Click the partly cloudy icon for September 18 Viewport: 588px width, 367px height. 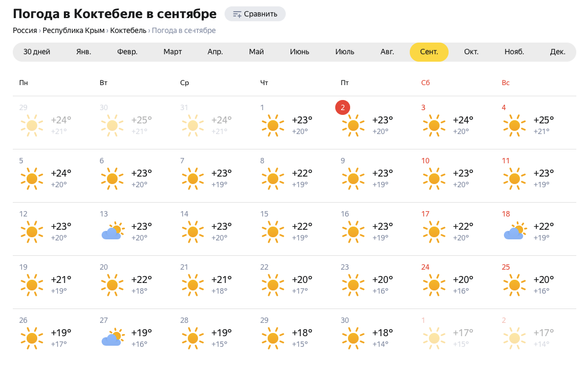(515, 231)
